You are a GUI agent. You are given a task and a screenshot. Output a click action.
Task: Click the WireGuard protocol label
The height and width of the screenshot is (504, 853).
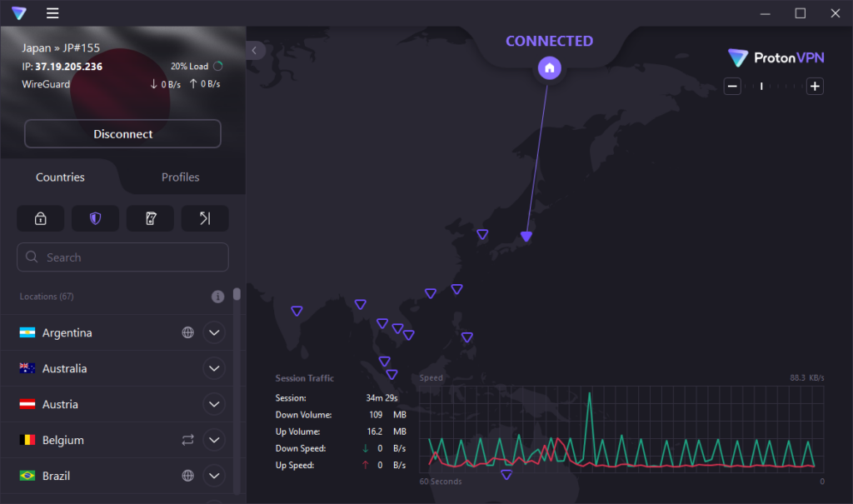[x=46, y=84]
